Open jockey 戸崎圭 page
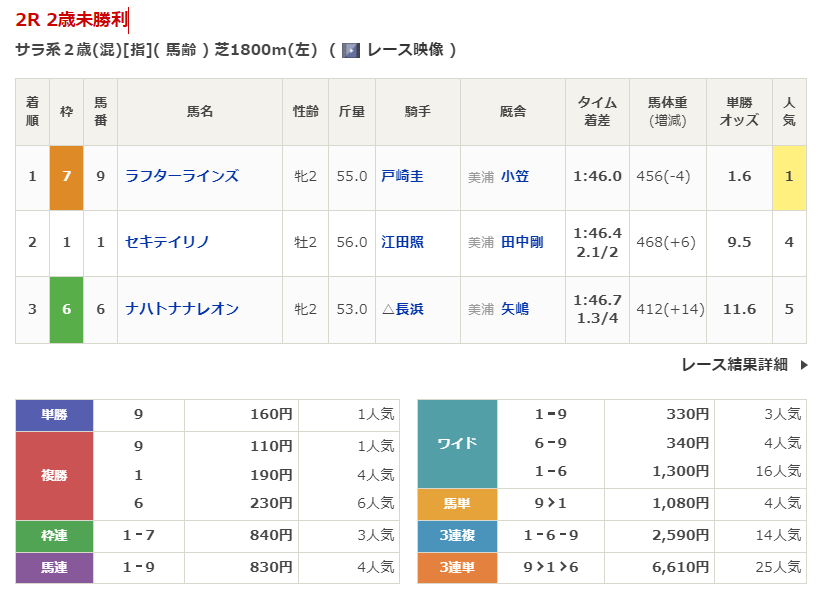821x595 pixels. [x=402, y=176]
